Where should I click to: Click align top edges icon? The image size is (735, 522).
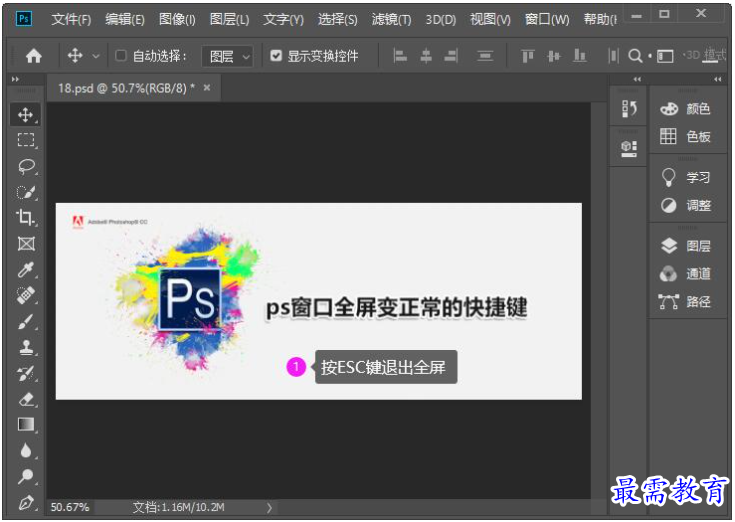(528, 56)
